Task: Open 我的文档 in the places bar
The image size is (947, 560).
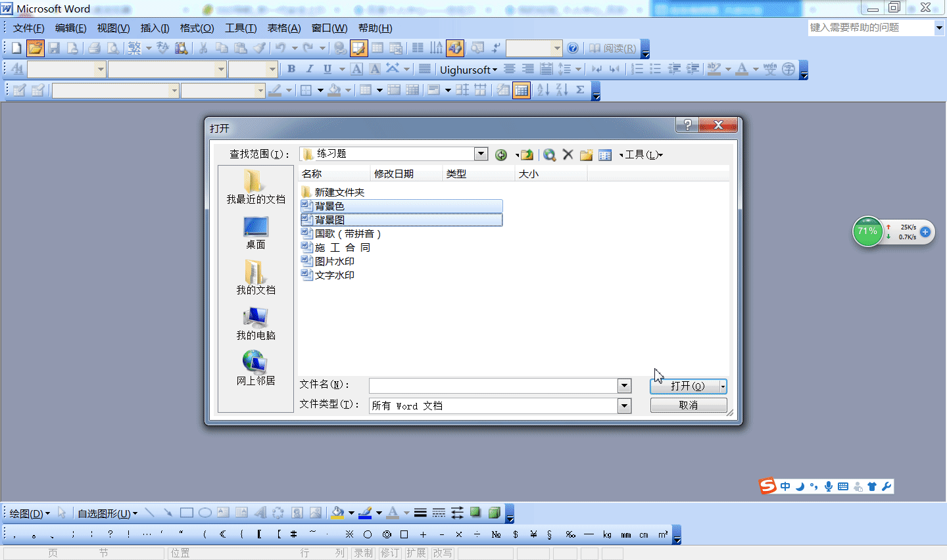Action: [256, 277]
